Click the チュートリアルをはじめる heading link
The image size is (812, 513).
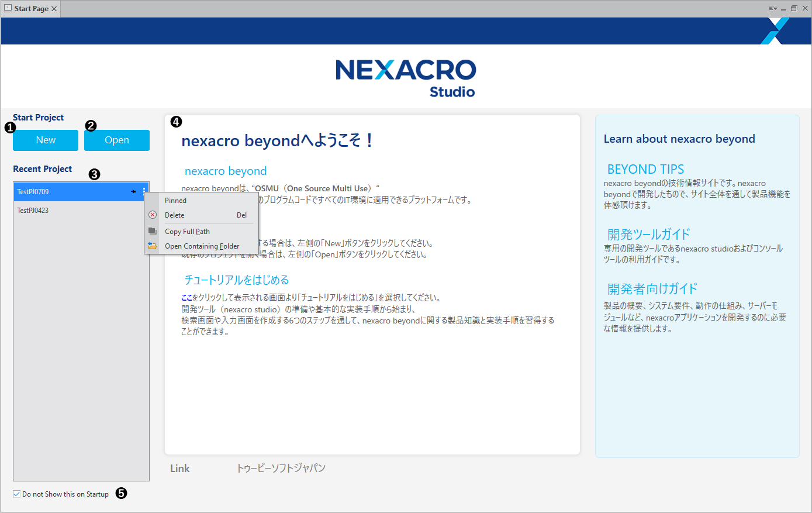coord(237,280)
